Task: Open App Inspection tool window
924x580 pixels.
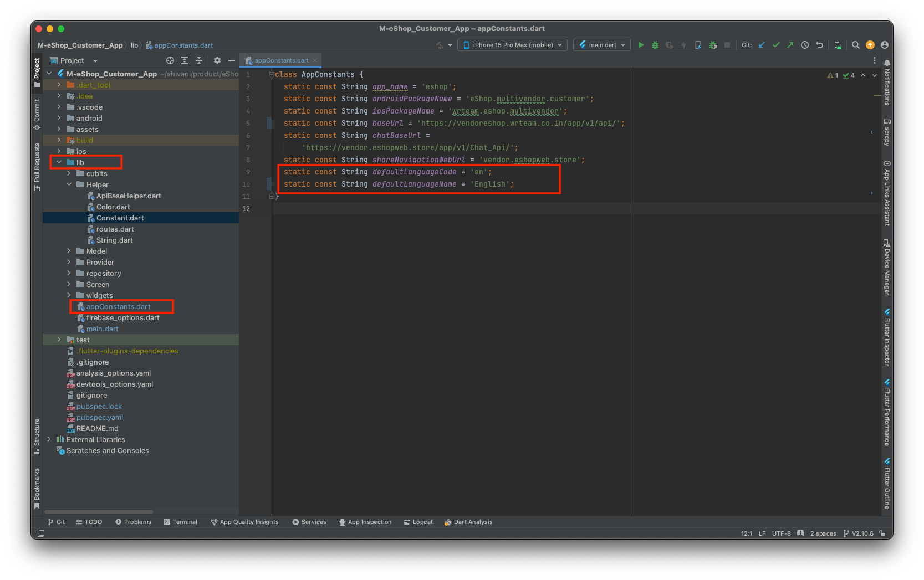Action: click(365, 522)
